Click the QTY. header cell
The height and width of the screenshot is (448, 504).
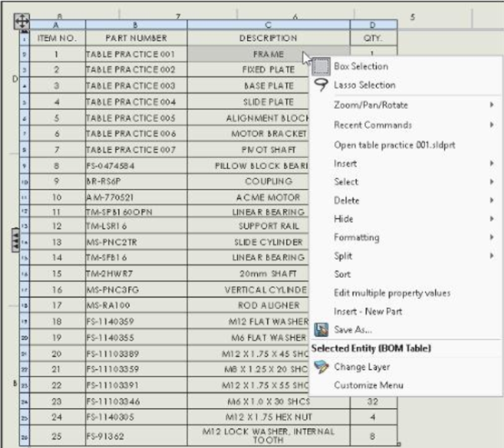(373, 38)
